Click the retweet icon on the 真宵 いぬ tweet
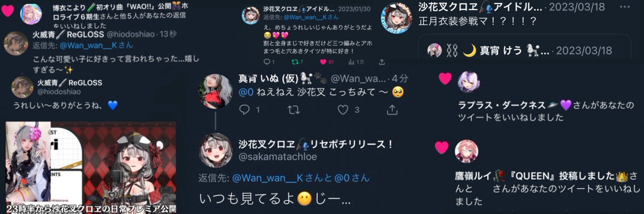The image size is (644, 214). pos(294,110)
